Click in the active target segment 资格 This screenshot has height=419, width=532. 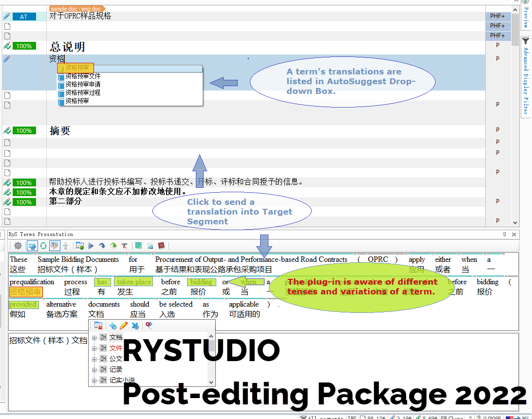pos(57,59)
